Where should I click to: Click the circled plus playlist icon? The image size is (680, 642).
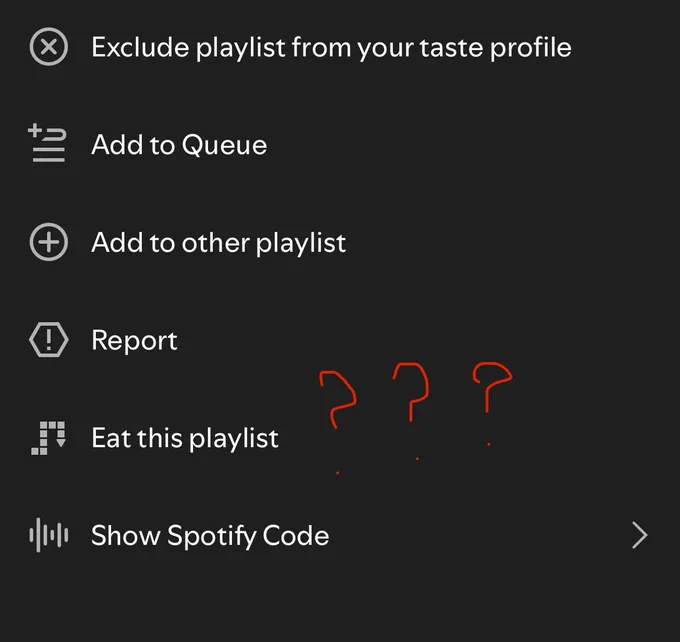pyautogui.click(x=49, y=242)
